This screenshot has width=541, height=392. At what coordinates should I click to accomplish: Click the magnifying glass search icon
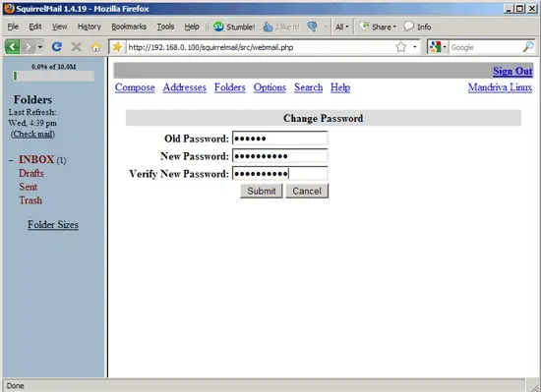click(x=528, y=47)
